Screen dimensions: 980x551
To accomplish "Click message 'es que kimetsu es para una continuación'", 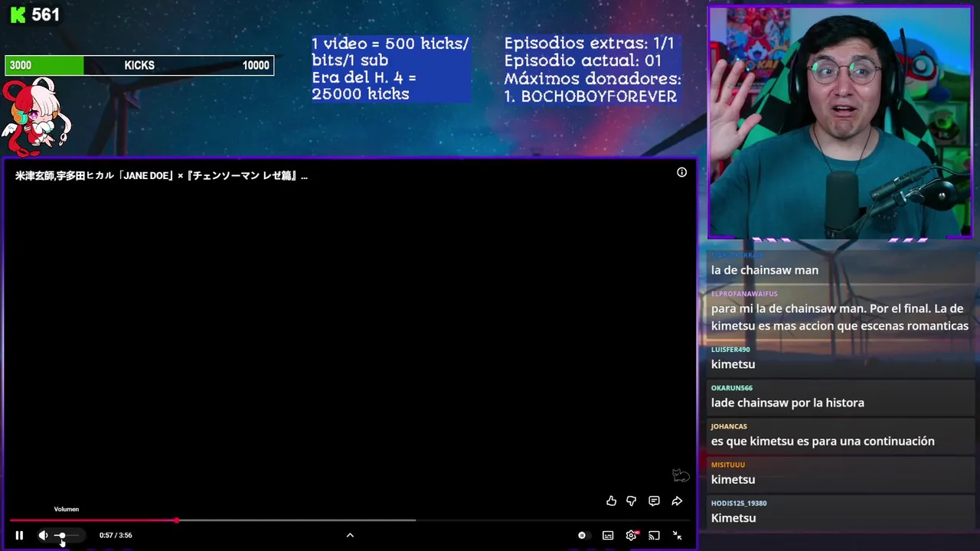I will click(x=823, y=441).
